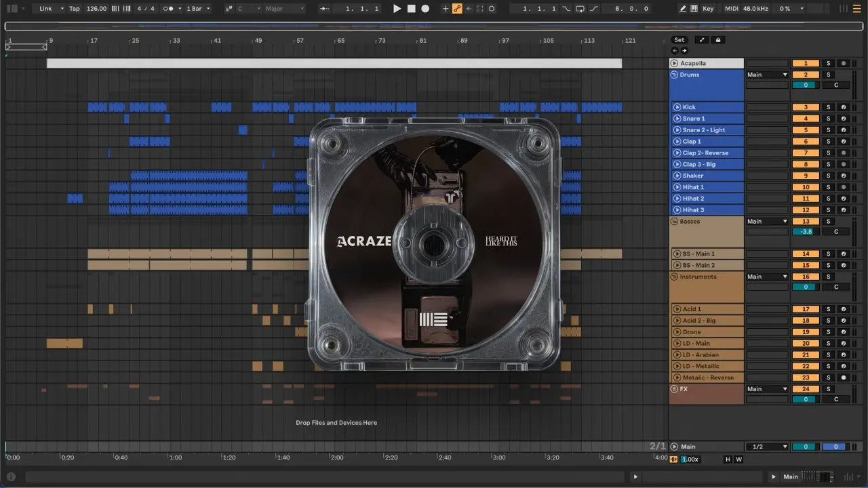
Task: Toggle the Arrangement Loop switch
Action: [580, 9]
